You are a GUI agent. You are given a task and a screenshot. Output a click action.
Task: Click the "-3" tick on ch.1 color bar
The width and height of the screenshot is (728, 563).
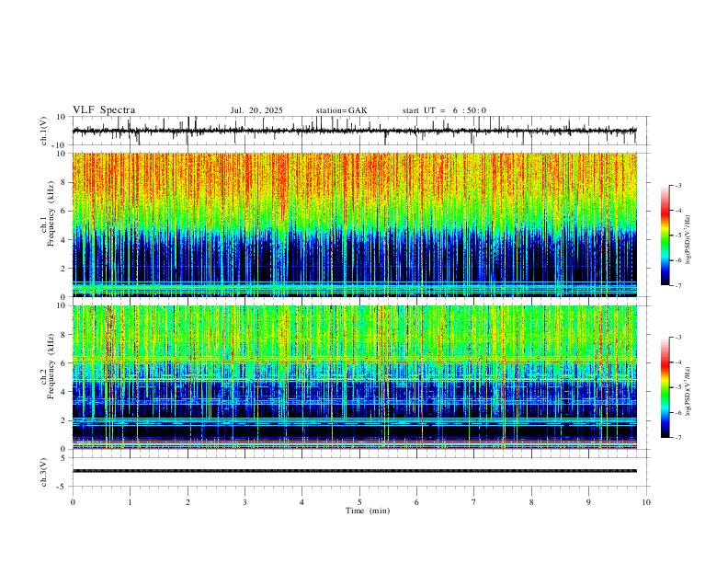pos(678,185)
